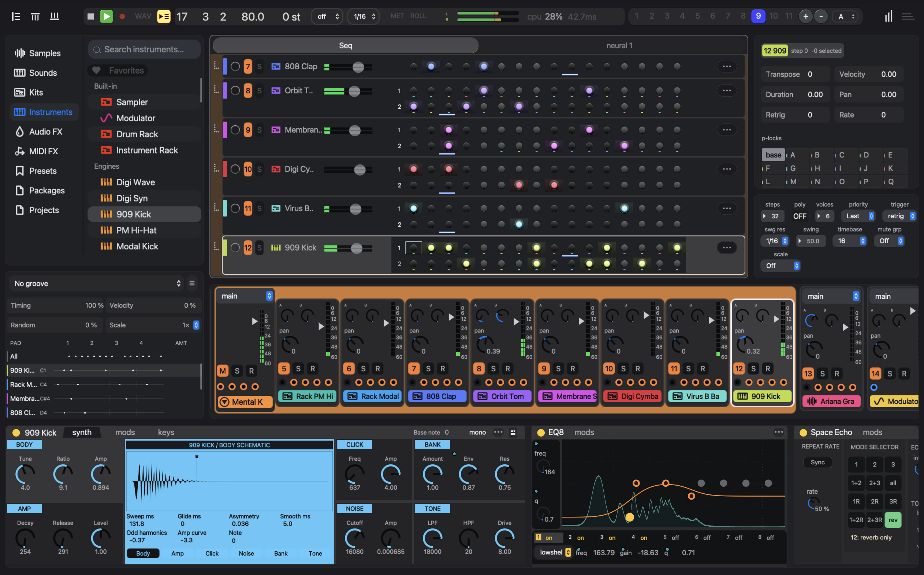The width and height of the screenshot is (924, 575).
Task: Toggle the Virus B track enable circle
Action: 235,208
